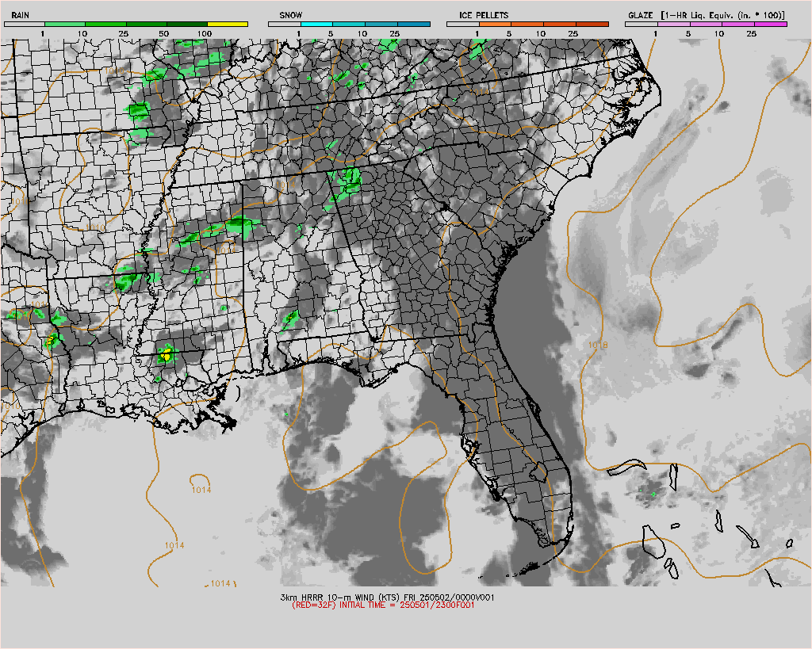This screenshot has height=649, width=812.
Task: Pick the darkest blue snow scale segment
Action: click(x=414, y=25)
